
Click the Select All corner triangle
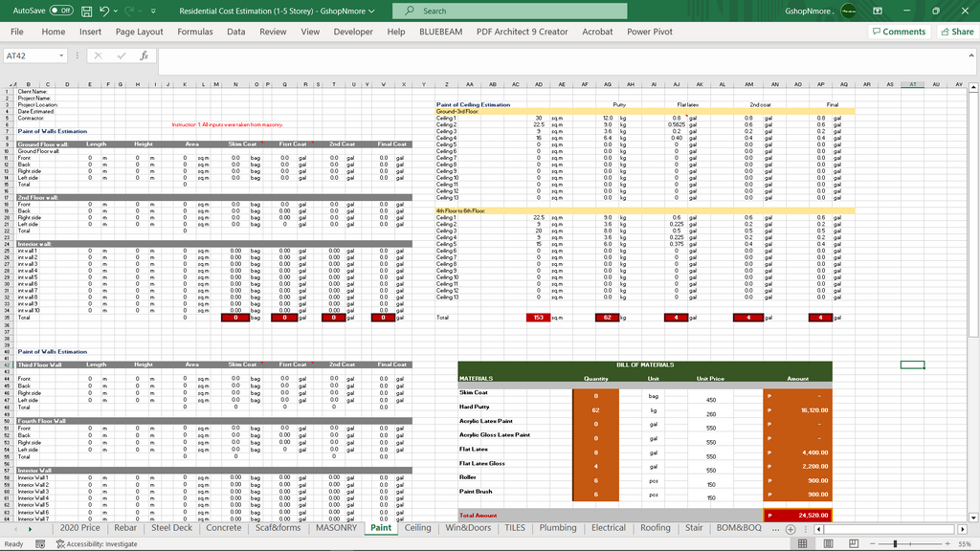pos(11,84)
